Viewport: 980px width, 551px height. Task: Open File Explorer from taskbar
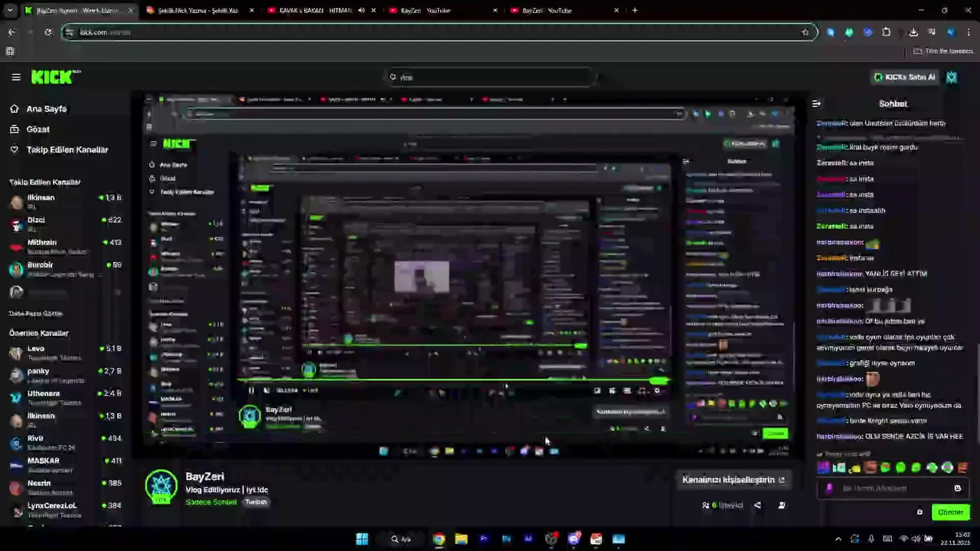pyautogui.click(x=461, y=539)
